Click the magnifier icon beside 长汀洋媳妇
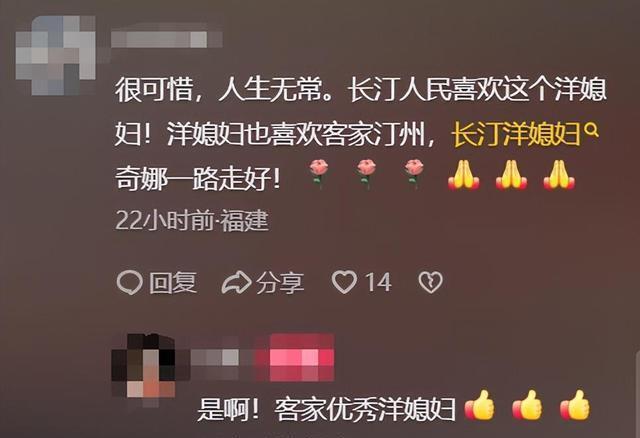 coord(591,131)
